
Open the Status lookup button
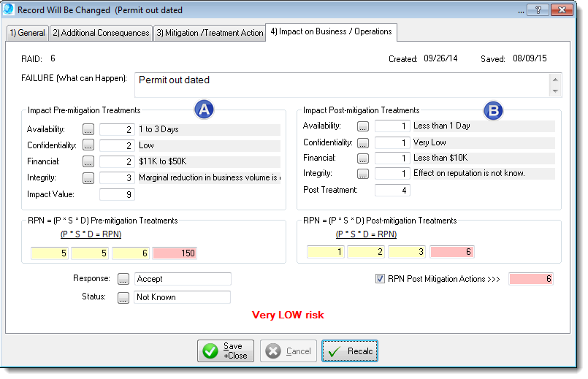[123, 297]
